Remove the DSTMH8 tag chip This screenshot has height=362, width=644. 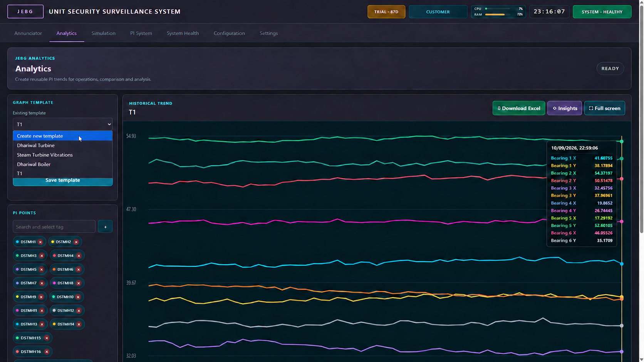coord(79,283)
